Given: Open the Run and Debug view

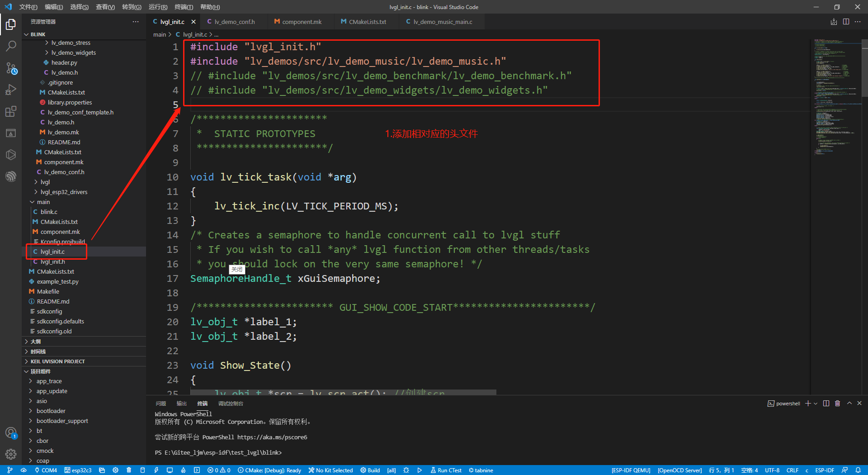Looking at the screenshot, I should pyautogui.click(x=11, y=90).
